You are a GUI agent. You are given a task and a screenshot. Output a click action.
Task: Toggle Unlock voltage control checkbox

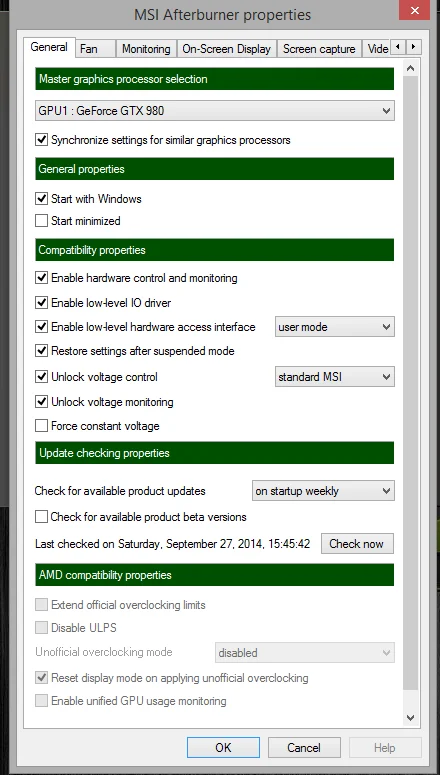tap(42, 377)
